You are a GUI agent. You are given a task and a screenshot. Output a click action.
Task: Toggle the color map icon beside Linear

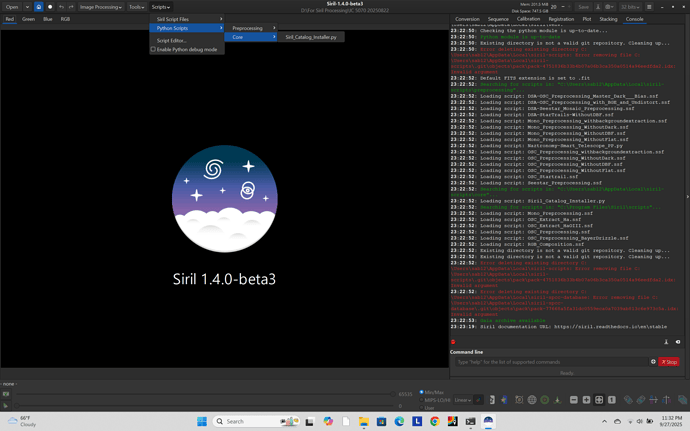(478, 400)
